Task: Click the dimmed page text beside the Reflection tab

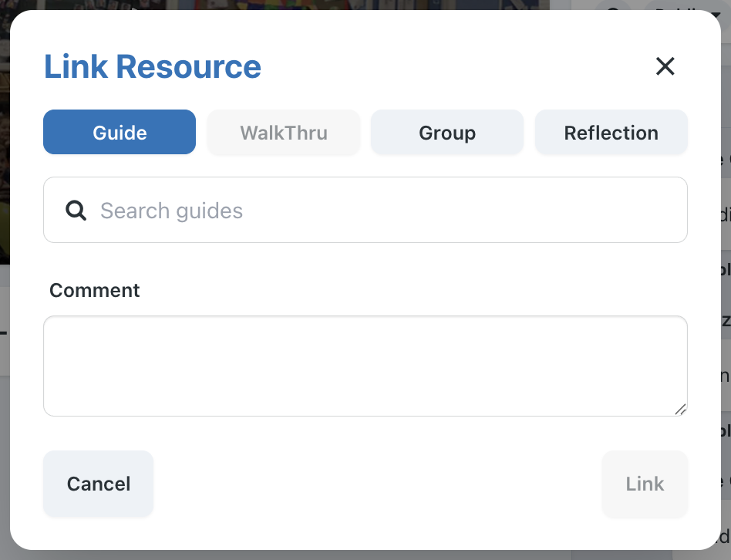Action: click(724, 160)
